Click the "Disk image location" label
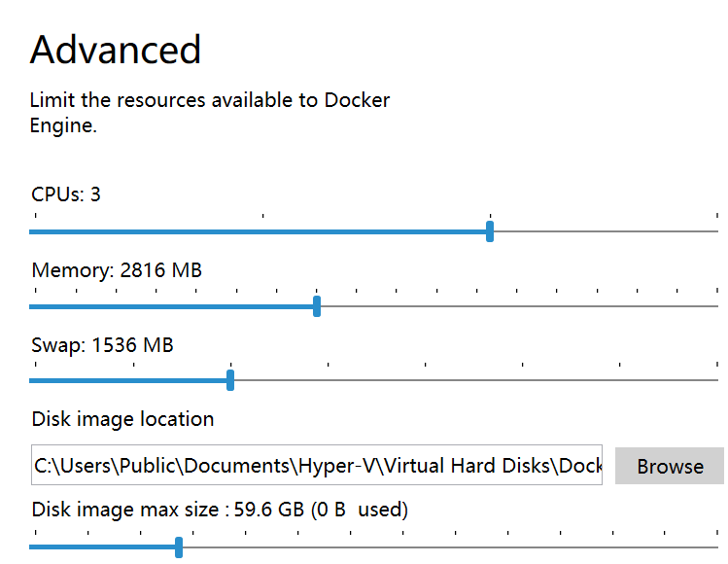The image size is (728, 564). click(122, 419)
